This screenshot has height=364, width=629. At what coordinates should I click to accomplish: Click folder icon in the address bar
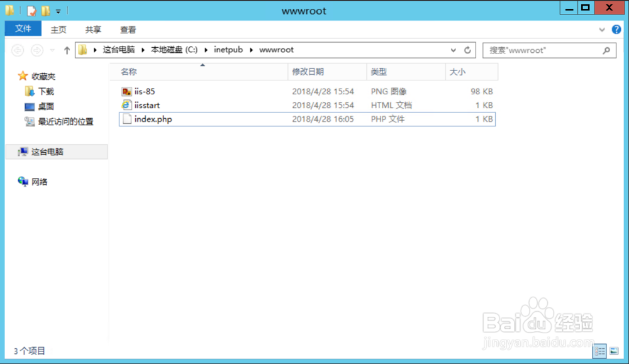coord(82,50)
